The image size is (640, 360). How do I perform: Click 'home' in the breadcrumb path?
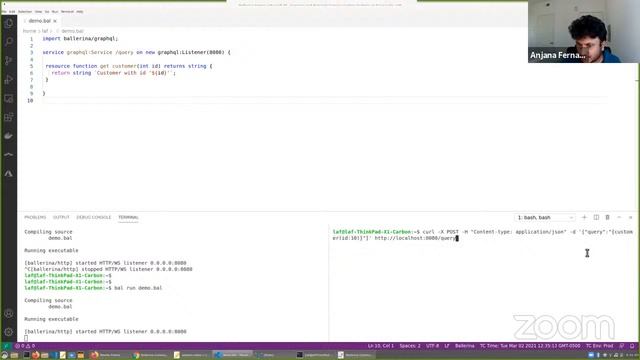29,31
